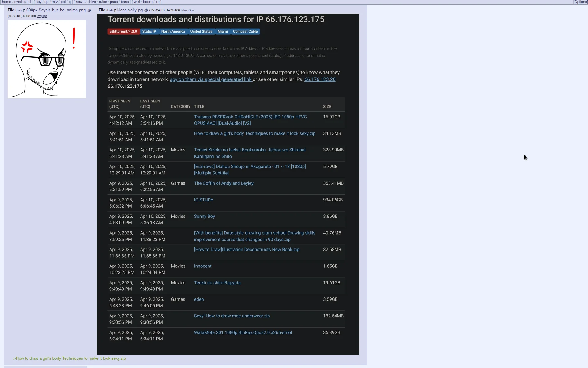Click the qBittorrent/4.3.9 red badge

(123, 31)
